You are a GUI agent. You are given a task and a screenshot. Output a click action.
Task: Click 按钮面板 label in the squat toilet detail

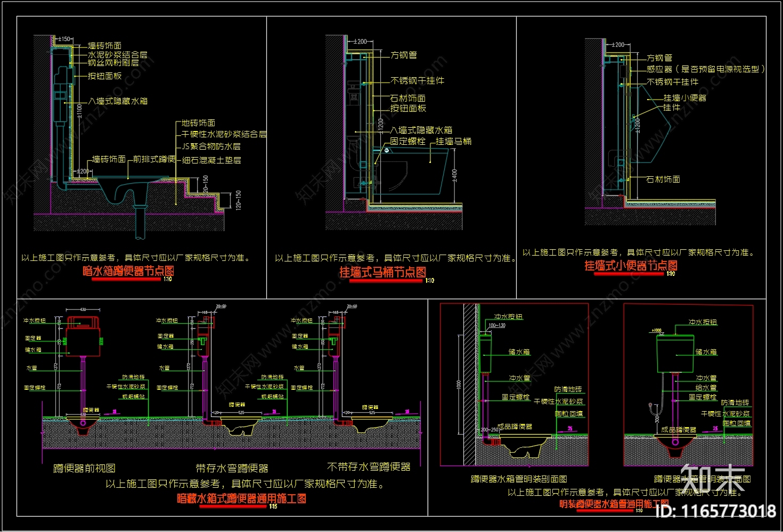105,76
